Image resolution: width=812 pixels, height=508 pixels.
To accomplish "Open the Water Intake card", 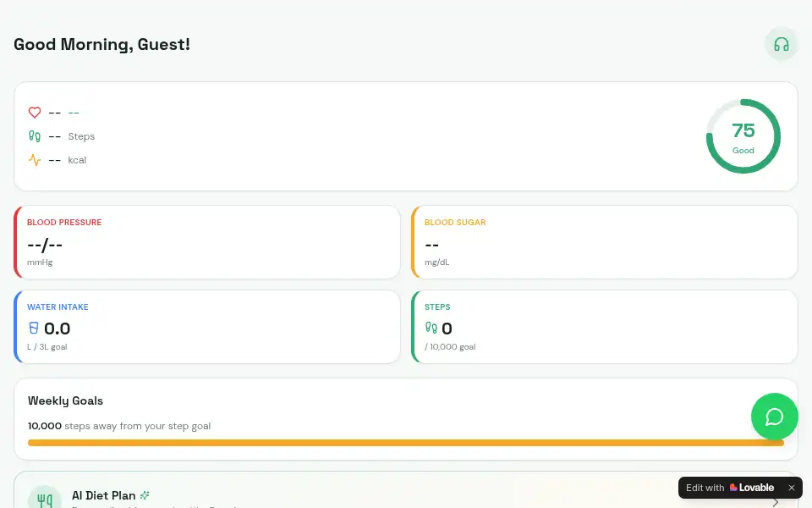I will (207, 327).
